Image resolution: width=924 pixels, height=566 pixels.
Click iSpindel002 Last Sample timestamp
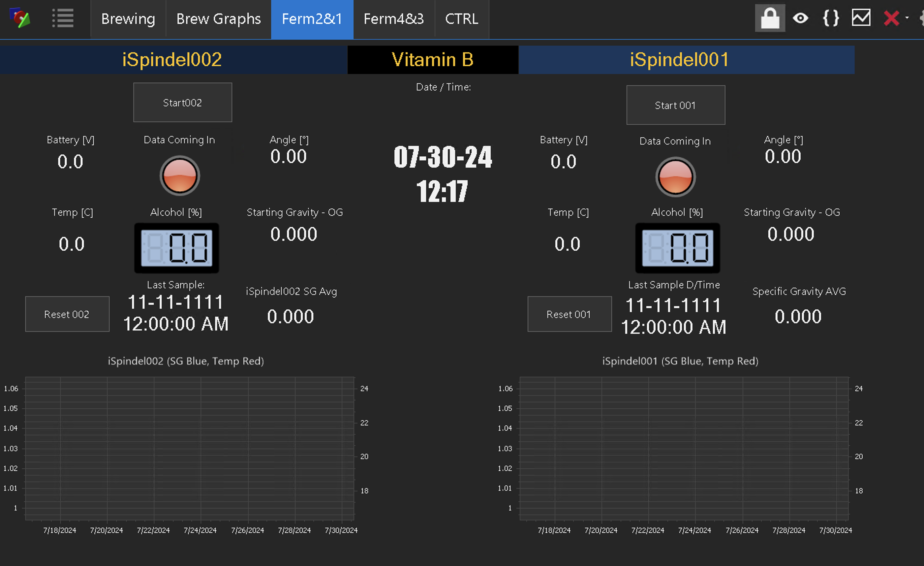(176, 313)
